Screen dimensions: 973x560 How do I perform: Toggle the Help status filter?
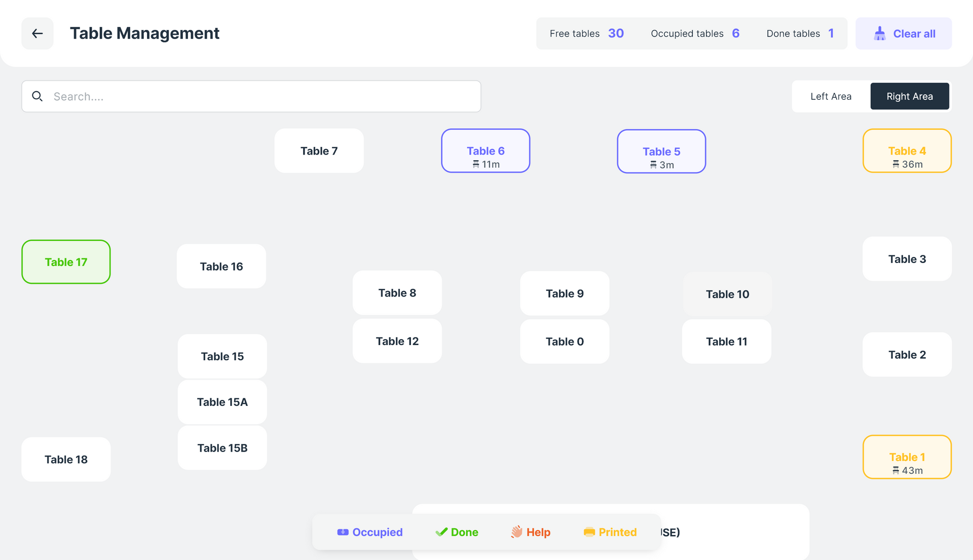coord(530,532)
